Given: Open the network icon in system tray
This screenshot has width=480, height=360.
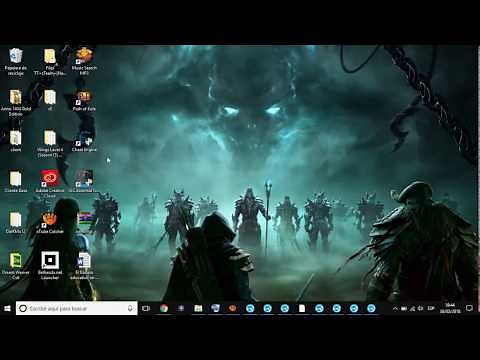Looking at the screenshot, I should [x=412, y=309].
